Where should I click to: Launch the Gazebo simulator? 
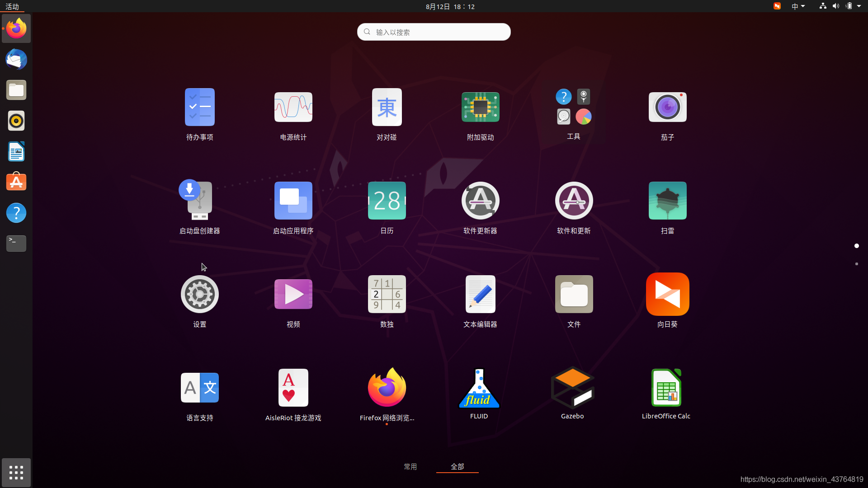click(572, 388)
